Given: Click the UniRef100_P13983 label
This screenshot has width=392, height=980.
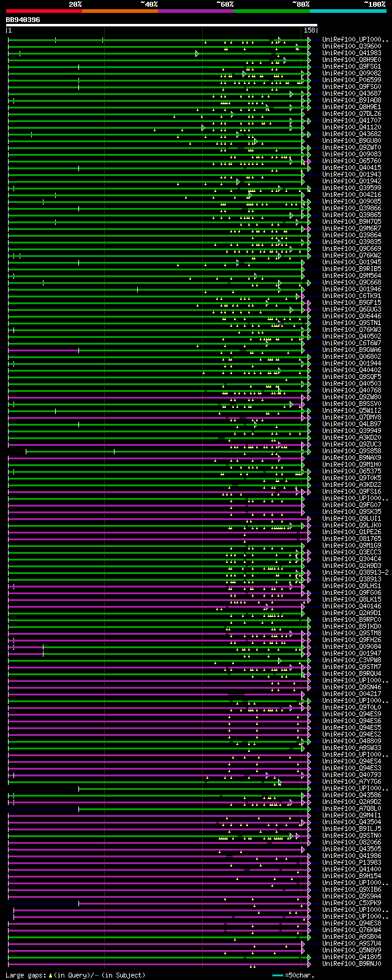Looking at the screenshot, I should click(x=352, y=863).
